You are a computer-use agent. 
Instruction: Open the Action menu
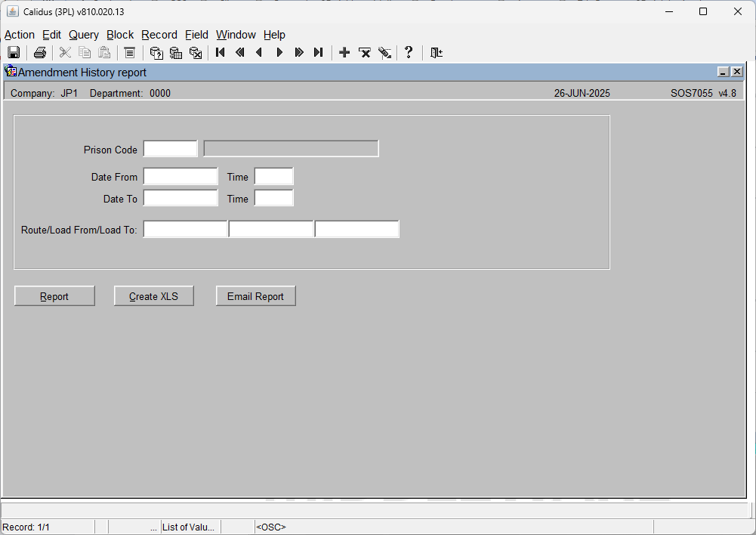coord(20,35)
